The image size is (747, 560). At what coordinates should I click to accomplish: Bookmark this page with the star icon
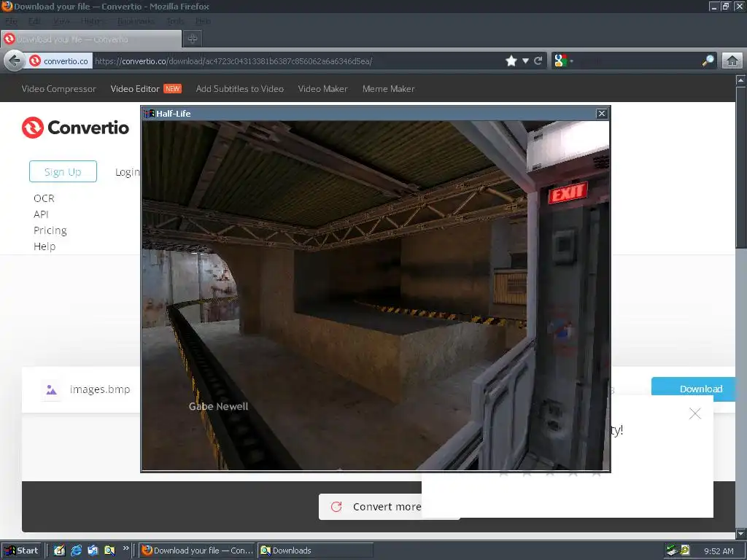tap(511, 61)
